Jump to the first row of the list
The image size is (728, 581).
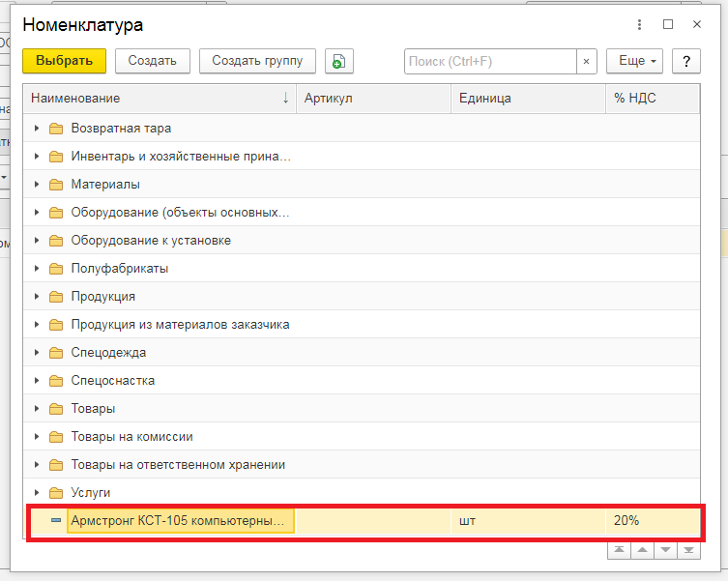619,550
